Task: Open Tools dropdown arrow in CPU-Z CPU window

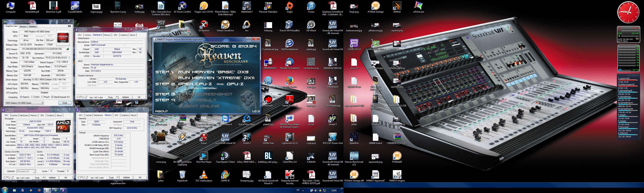Action: pos(43,177)
